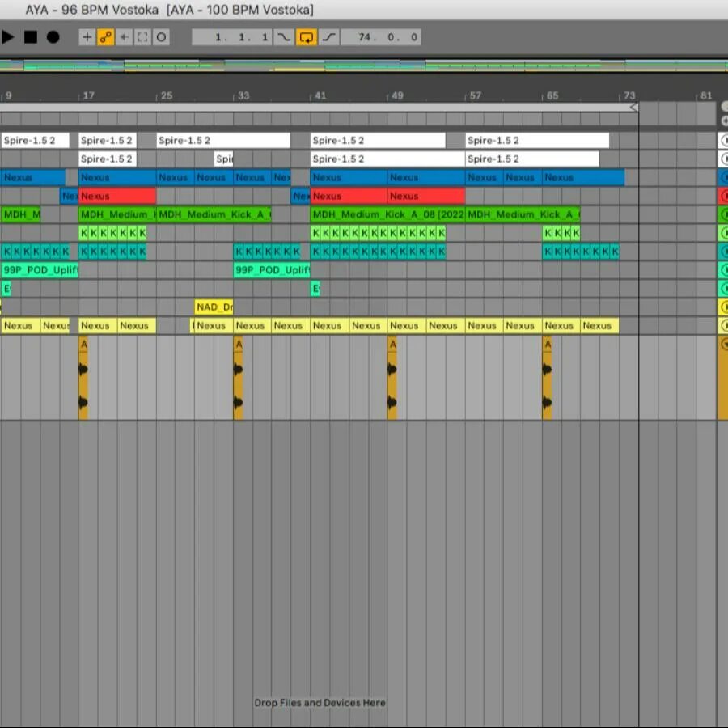The image size is (728, 728).
Task: Click the 'Drop Files and Devices Here' area text
Action: pyautogui.click(x=320, y=702)
